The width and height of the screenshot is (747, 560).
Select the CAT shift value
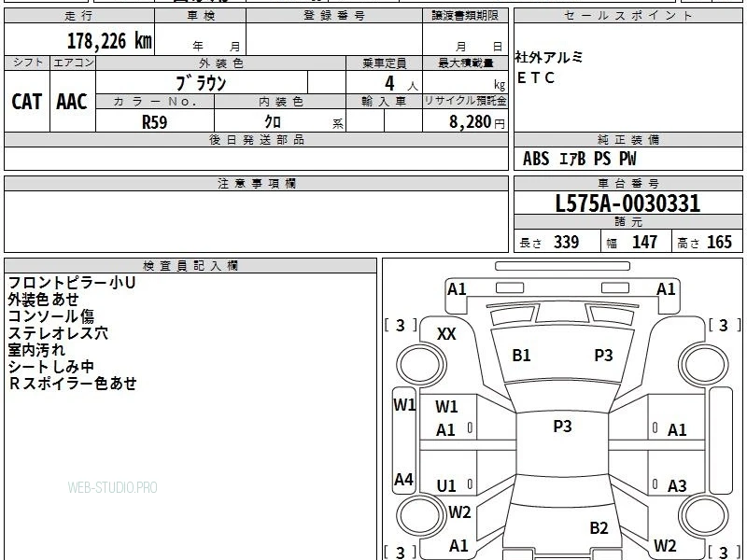pyautogui.click(x=27, y=102)
